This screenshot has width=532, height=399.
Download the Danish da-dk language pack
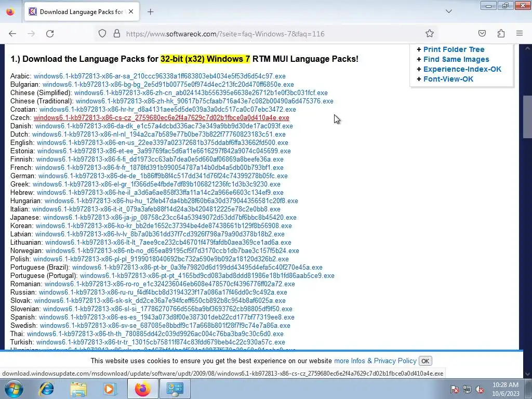(164, 126)
